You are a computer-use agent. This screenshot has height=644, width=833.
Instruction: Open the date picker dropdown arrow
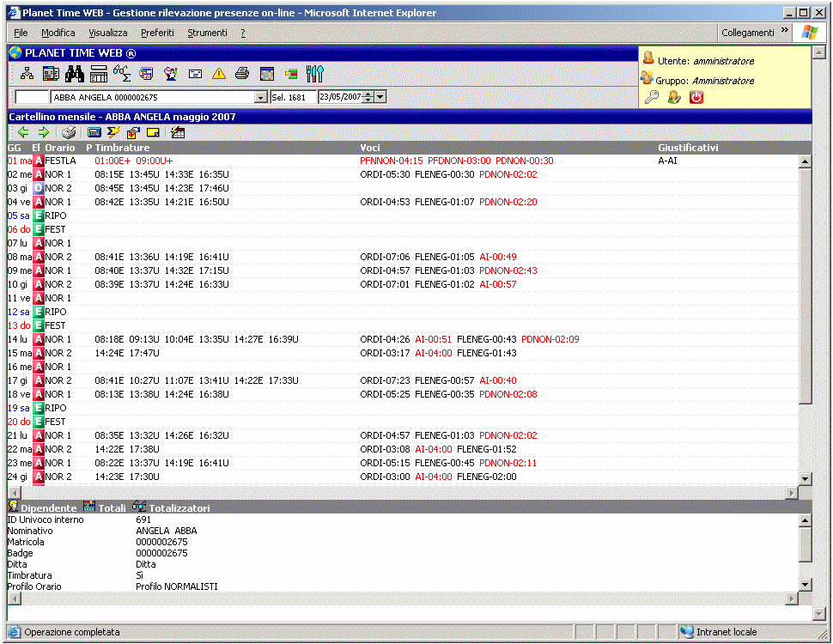coord(380,97)
